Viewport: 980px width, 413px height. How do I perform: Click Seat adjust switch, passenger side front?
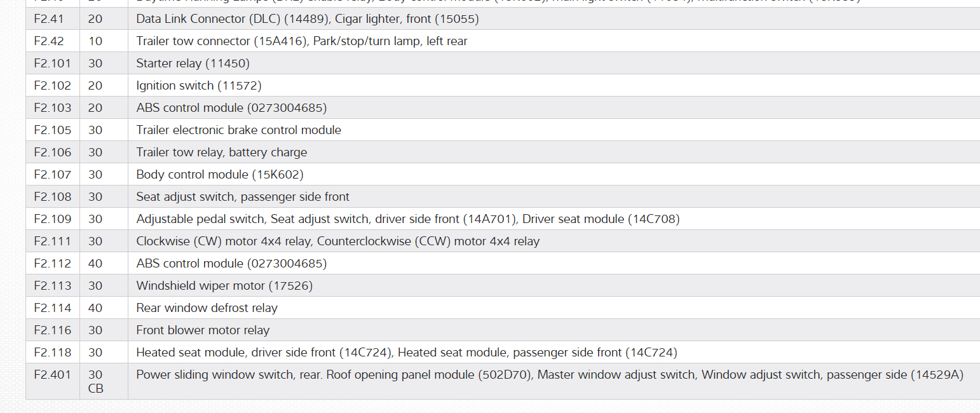click(243, 197)
